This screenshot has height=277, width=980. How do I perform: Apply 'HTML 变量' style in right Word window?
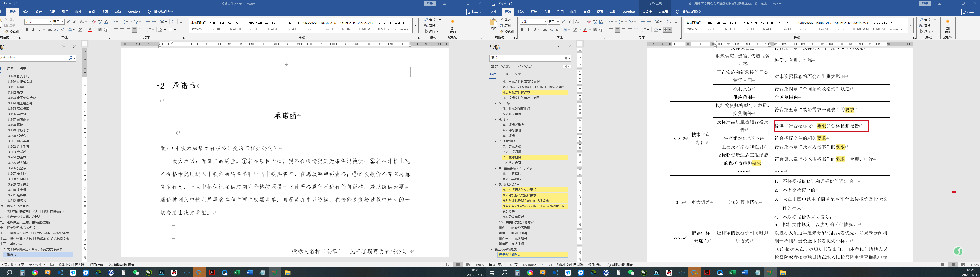coord(861,26)
